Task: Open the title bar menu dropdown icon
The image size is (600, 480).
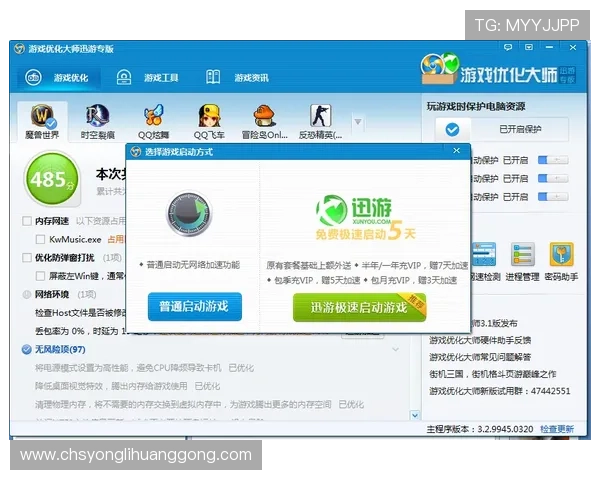Action: click(529, 47)
